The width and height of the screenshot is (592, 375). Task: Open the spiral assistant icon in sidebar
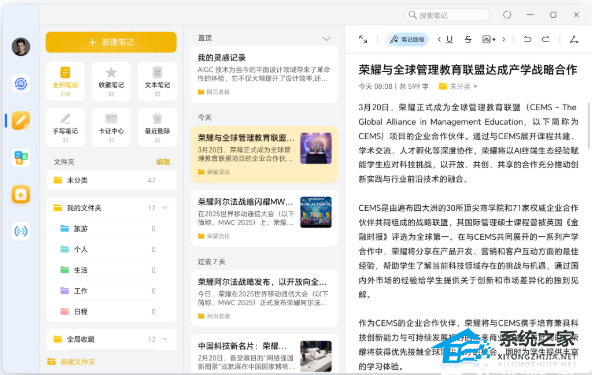pos(21,83)
